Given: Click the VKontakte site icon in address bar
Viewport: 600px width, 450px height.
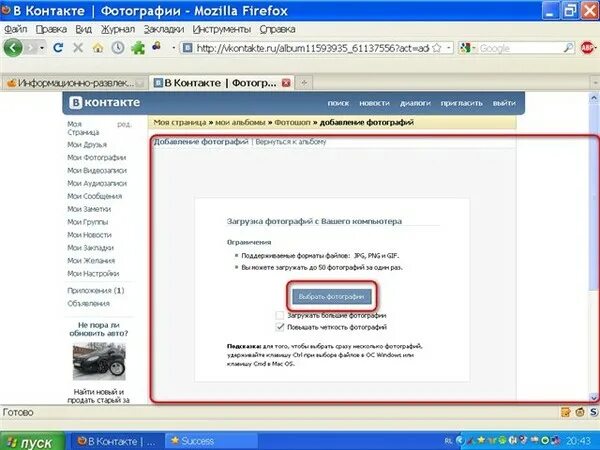Looking at the screenshot, I should click(x=187, y=48).
